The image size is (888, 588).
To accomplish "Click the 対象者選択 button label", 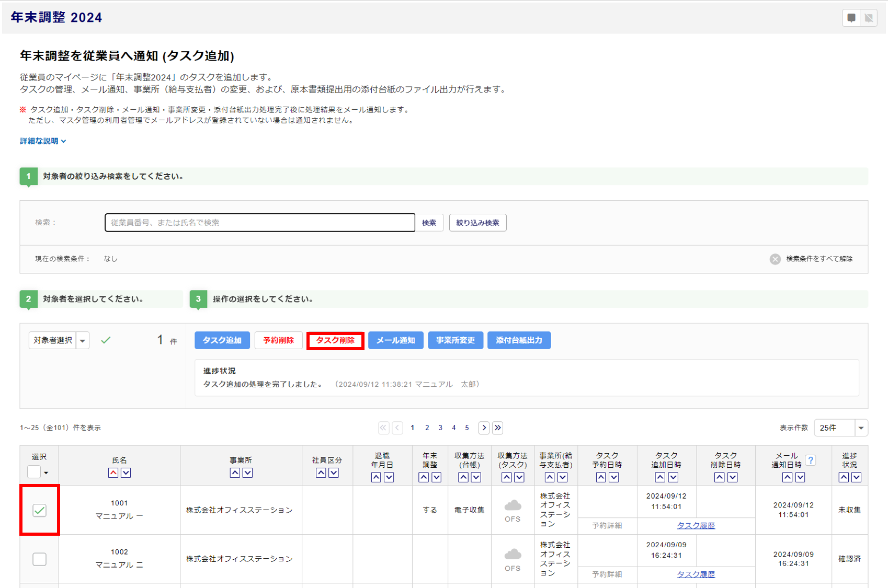I will point(52,341).
